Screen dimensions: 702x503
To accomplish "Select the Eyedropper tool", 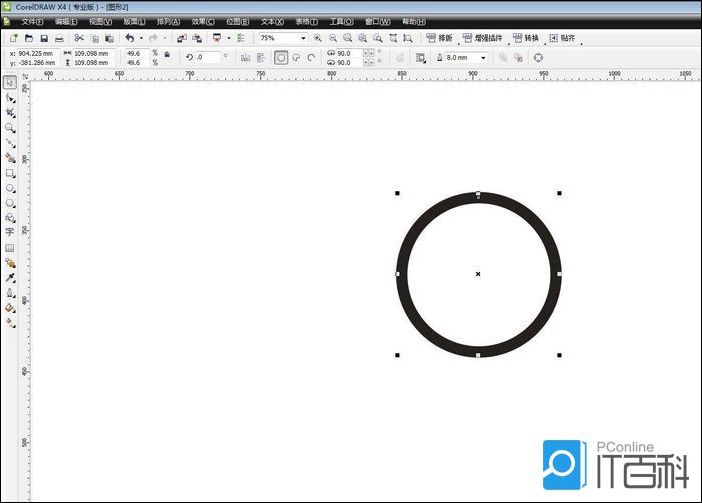I will (10, 278).
